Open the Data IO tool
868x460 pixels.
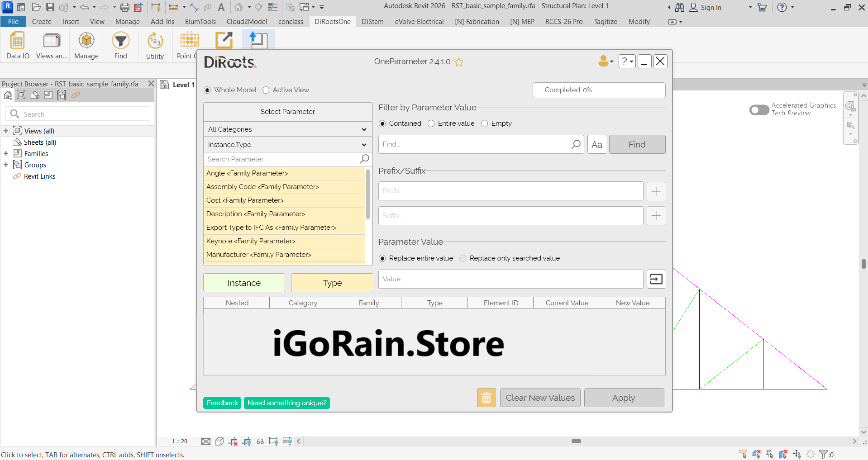[x=17, y=45]
